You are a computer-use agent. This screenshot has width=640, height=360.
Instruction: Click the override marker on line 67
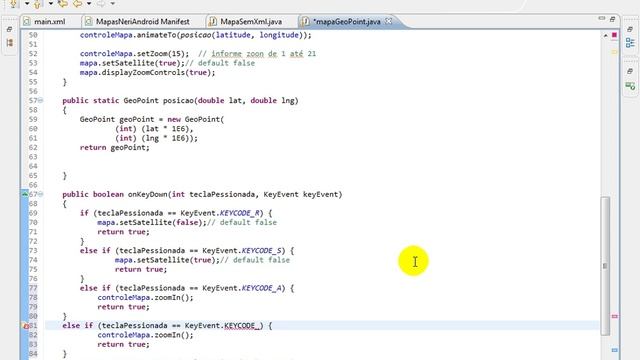[x=25, y=194]
